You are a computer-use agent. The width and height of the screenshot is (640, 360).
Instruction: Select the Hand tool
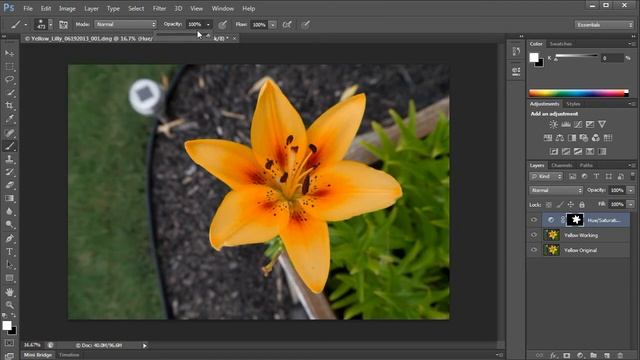pyautogui.click(x=9, y=292)
